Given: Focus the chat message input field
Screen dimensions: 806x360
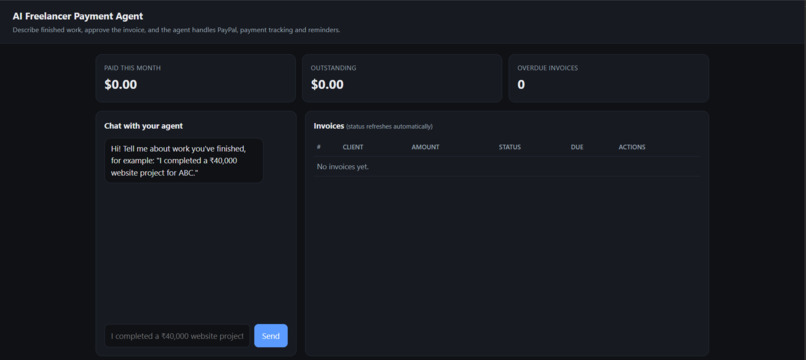Looking at the screenshot, I should tap(177, 336).
